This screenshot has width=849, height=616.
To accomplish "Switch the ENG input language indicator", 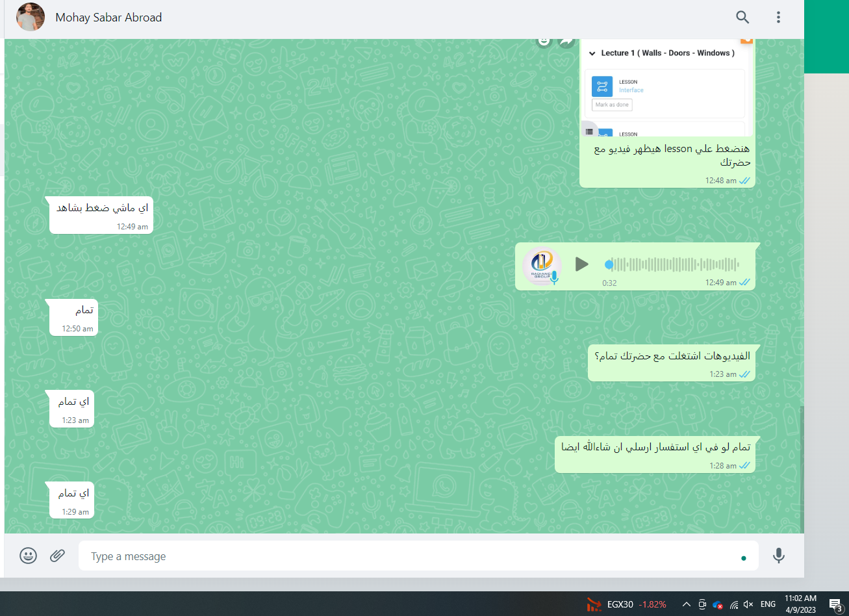I will (x=768, y=604).
